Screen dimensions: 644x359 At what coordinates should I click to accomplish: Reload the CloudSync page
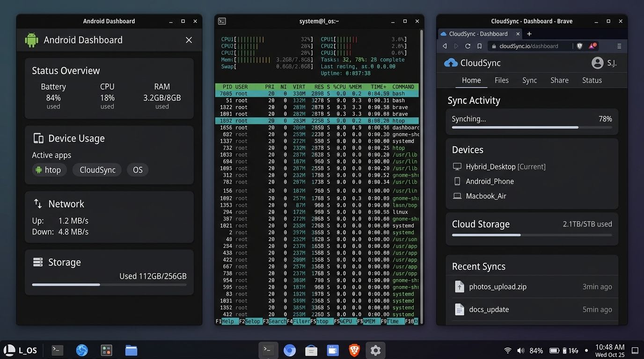[x=468, y=46]
